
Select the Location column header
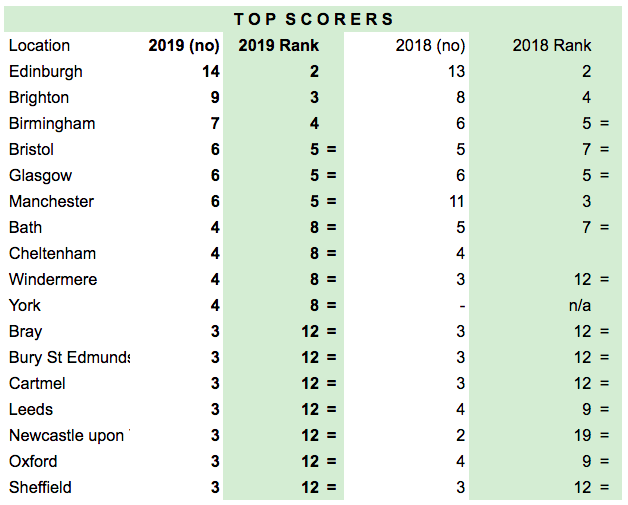39,45
